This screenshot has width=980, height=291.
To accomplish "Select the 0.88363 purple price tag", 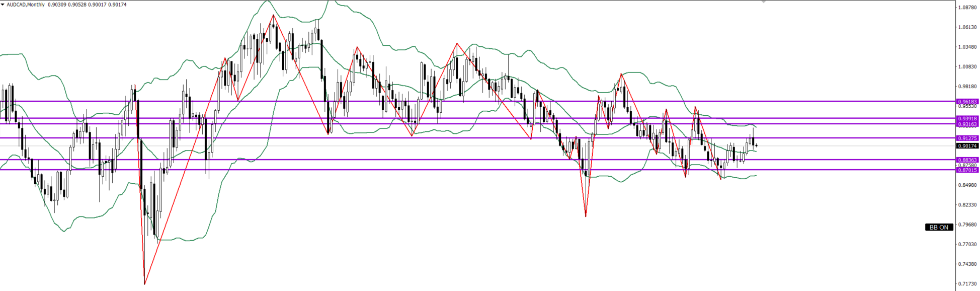I will (967, 160).
